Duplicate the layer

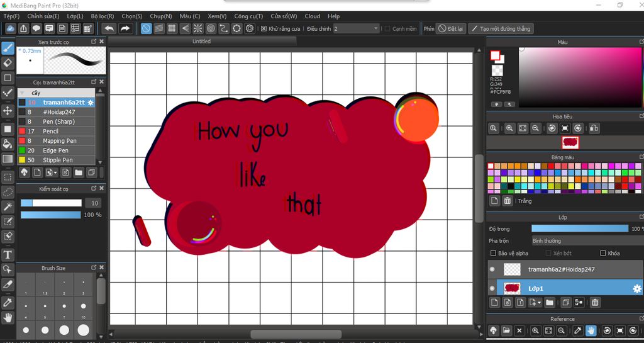(565, 303)
